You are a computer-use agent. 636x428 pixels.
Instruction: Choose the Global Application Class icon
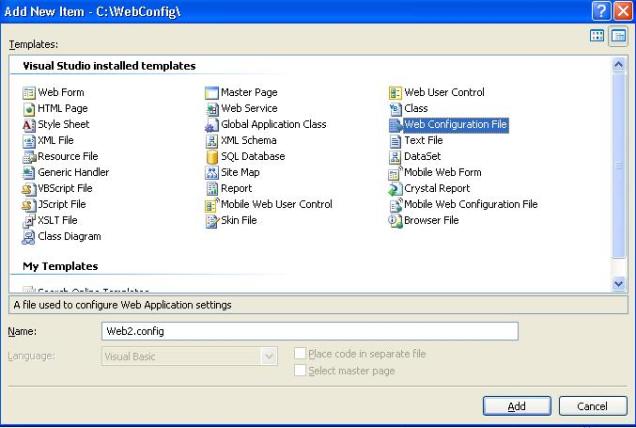[x=212, y=125]
